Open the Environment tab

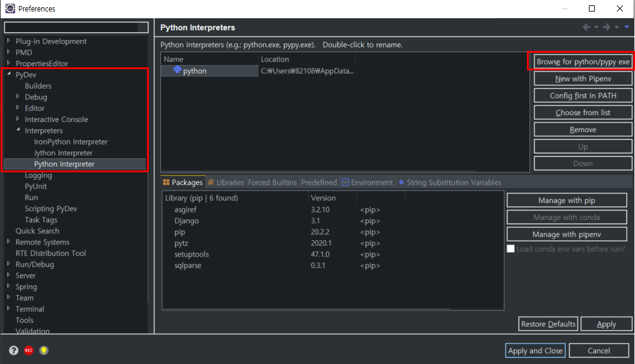367,182
